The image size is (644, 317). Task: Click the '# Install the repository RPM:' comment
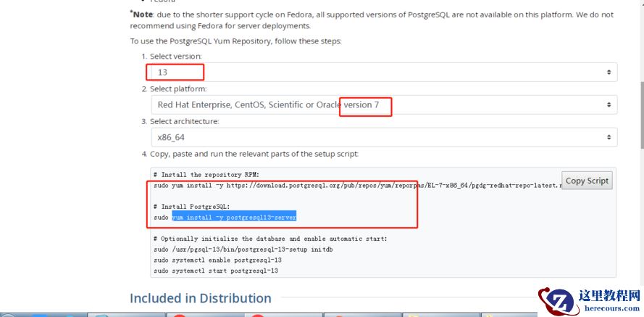tap(206, 175)
